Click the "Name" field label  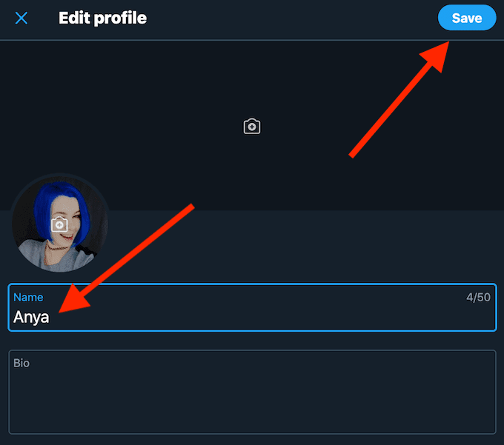pyautogui.click(x=28, y=297)
